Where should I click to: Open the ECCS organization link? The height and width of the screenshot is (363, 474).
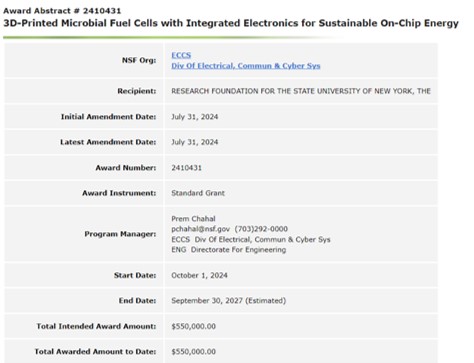pos(181,55)
